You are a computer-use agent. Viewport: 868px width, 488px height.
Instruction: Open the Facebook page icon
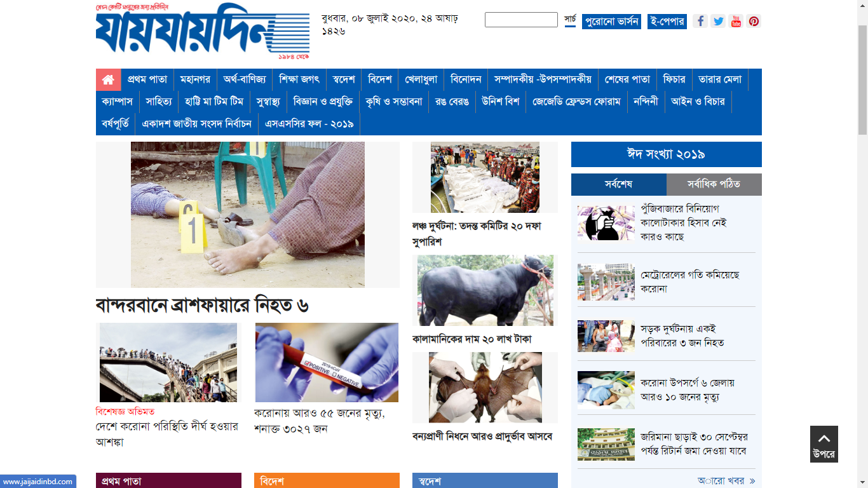(x=700, y=21)
